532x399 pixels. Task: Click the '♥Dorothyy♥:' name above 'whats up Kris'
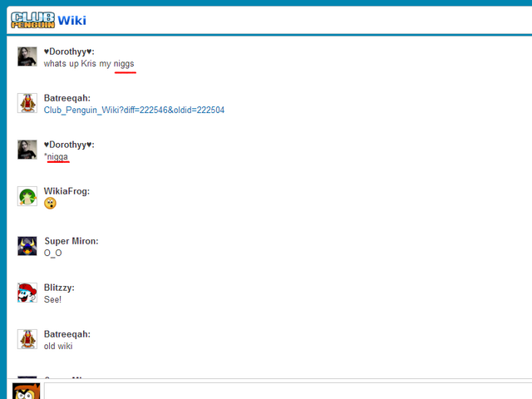[x=69, y=52]
